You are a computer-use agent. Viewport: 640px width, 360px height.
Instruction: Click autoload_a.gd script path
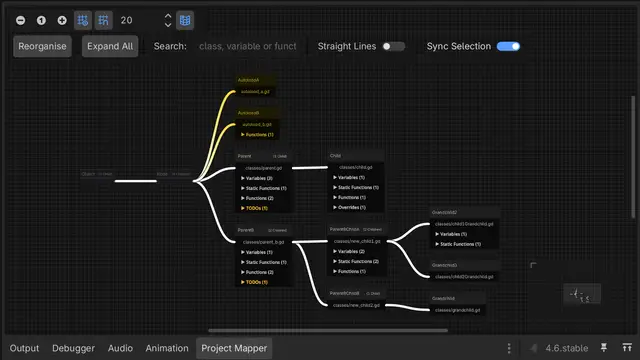point(255,91)
